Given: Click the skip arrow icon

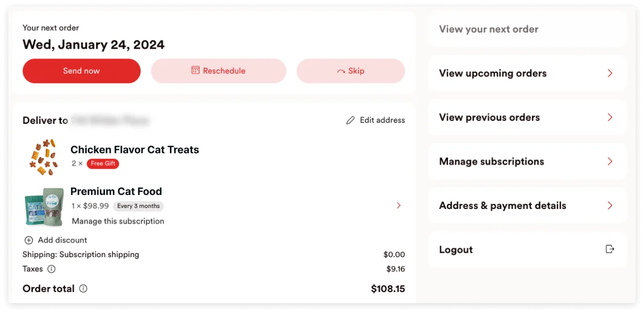Looking at the screenshot, I should pos(341,71).
